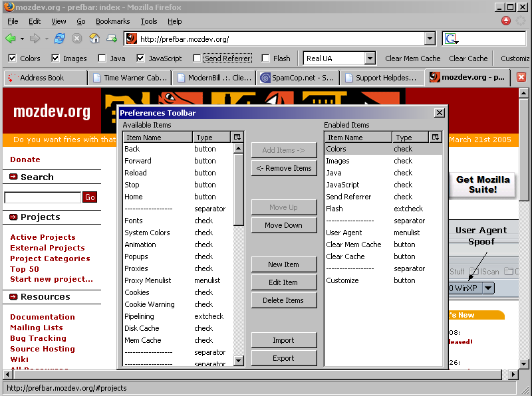Sort Enabled Items by Type header
Image resolution: width=532 pixels, height=396 pixels.
[410, 138]
